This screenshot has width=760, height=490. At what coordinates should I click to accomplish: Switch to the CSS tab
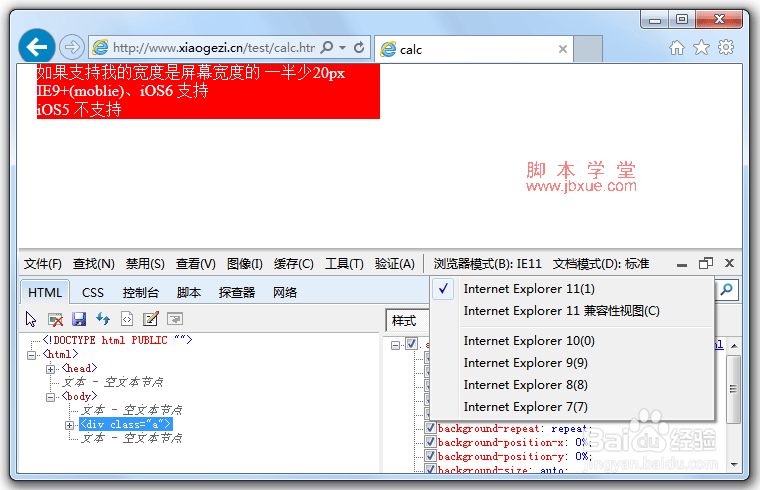(x=93, y=293)
